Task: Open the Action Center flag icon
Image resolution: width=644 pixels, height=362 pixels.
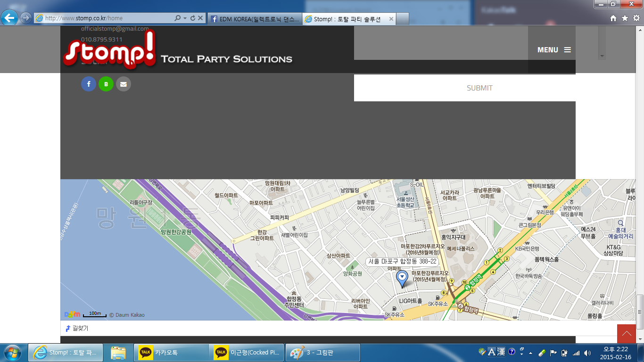Action: coord(553,353)
